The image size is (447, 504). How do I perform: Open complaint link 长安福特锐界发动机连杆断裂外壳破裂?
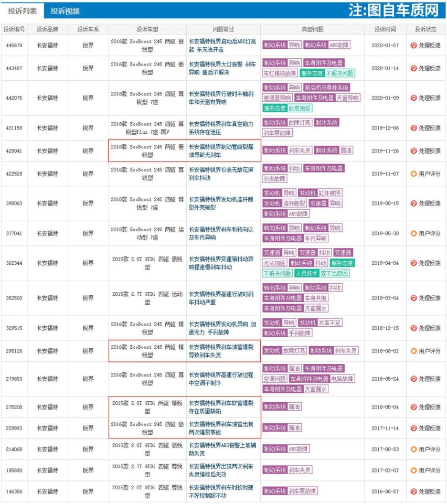(x=221, y=203)
